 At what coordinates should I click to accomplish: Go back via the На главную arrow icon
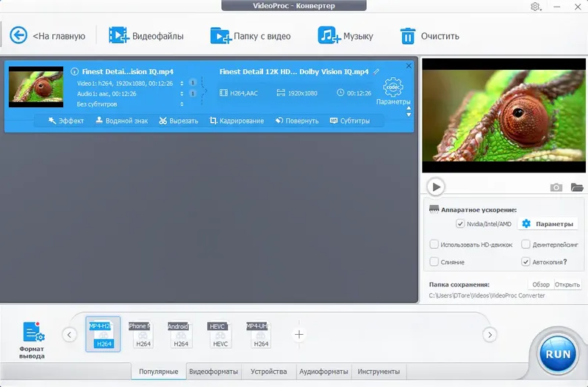(x=18, y=35)
